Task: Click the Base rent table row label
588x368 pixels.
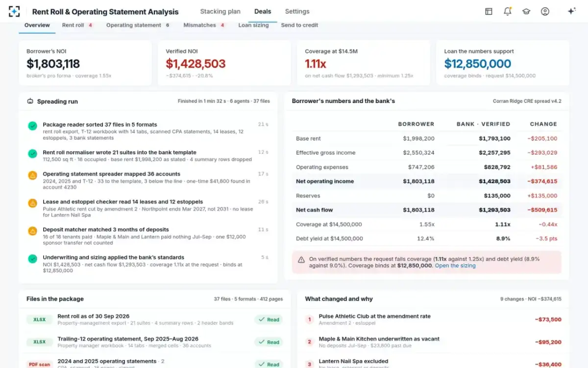Action: tap(308, 138)
